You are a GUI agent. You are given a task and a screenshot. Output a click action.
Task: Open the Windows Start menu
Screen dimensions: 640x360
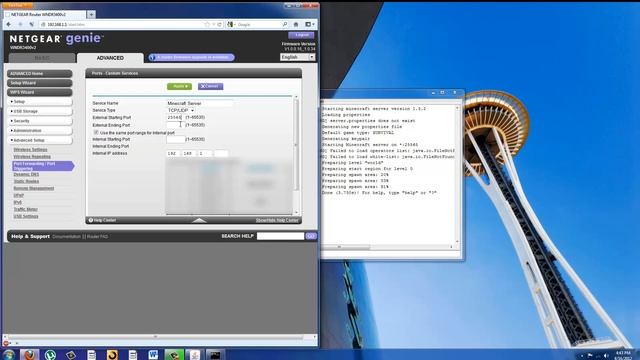coord(9,355)
